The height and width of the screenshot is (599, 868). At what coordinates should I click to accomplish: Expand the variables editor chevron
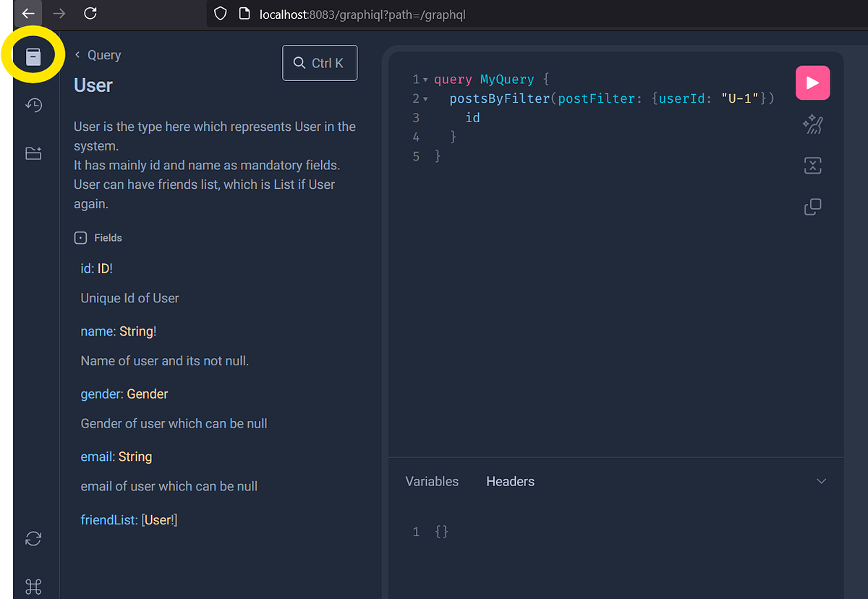pyautogui.click(x=821, y=481)
